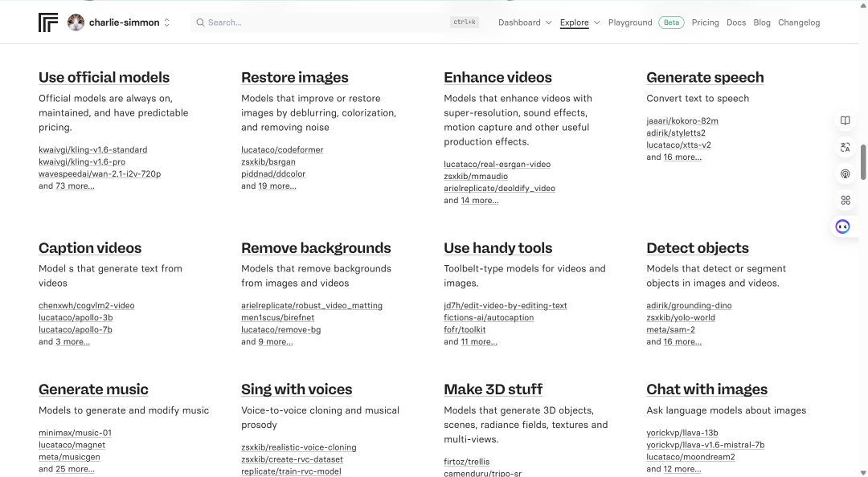Open the Caption videos collection
This screenshot has height=477, width=868.
click(90, 248)
